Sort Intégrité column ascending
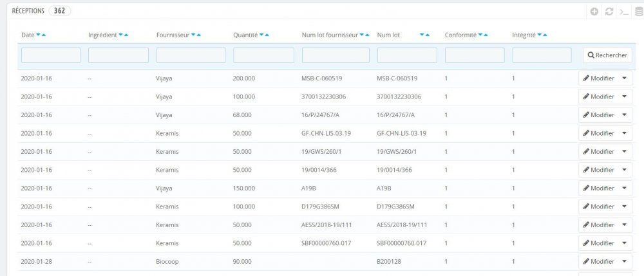Screen dimensions: 644x276 (x=545, y=35)
